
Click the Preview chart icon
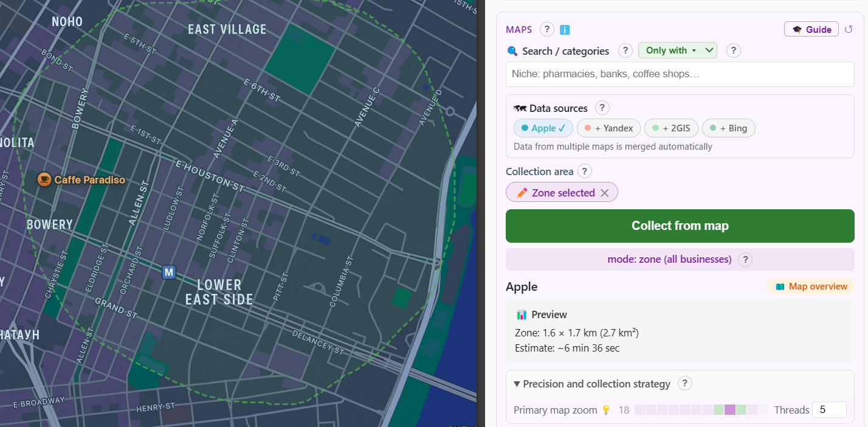click(522, 314)
